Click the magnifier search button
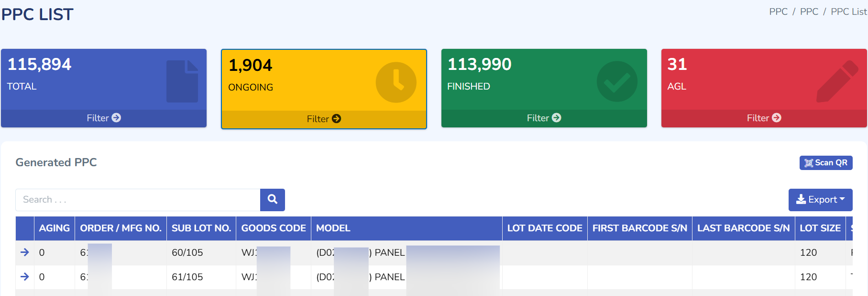868x296 pixels. point(273,200)
